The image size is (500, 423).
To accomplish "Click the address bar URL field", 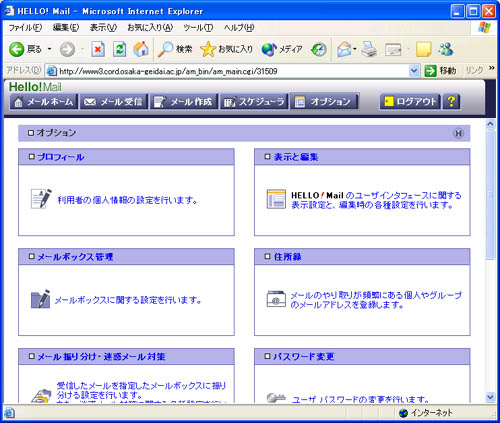I will tap(232, 71).
